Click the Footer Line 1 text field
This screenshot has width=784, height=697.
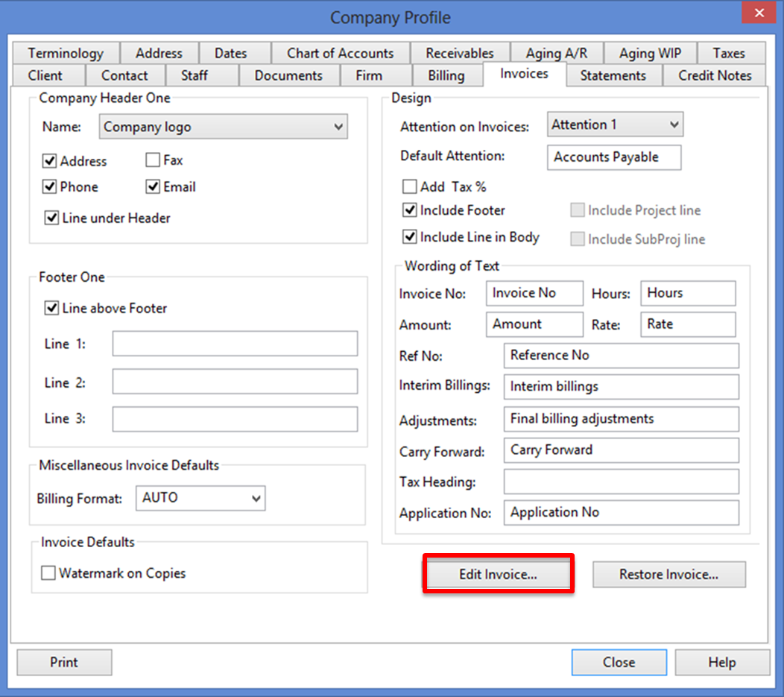click(x=235, y=344)
